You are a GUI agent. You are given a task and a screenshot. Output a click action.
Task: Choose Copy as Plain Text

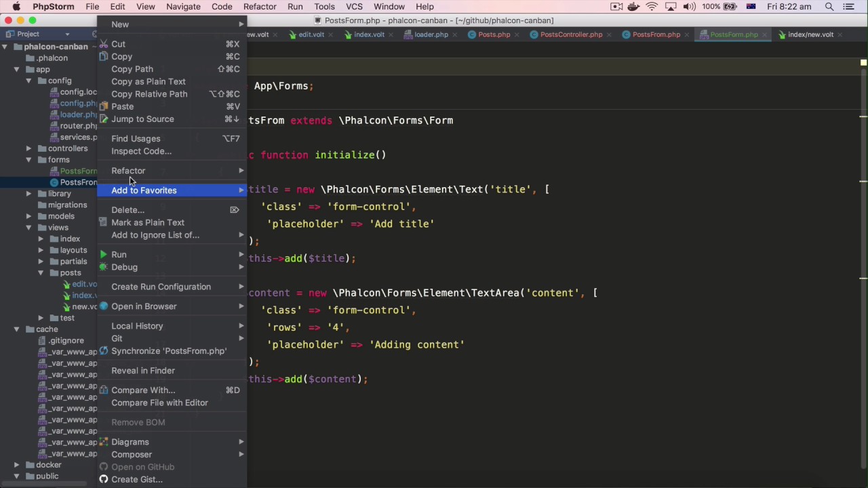172,81
